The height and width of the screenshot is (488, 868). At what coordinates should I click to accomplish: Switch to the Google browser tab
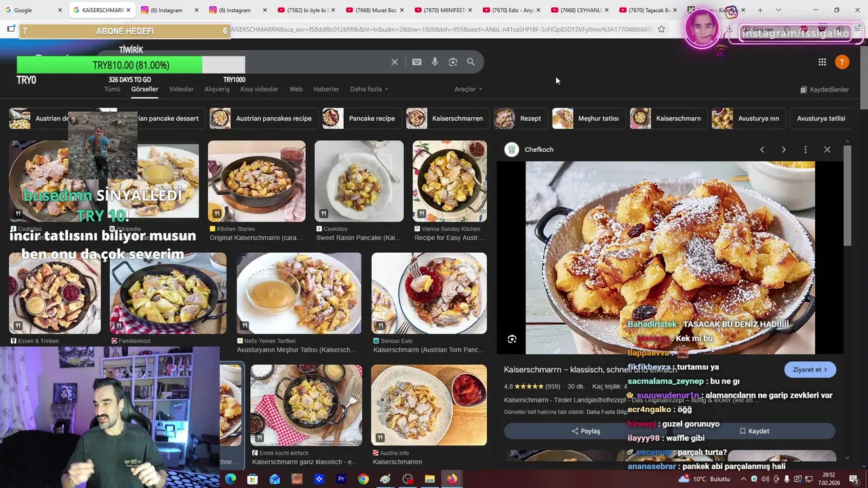33,10
